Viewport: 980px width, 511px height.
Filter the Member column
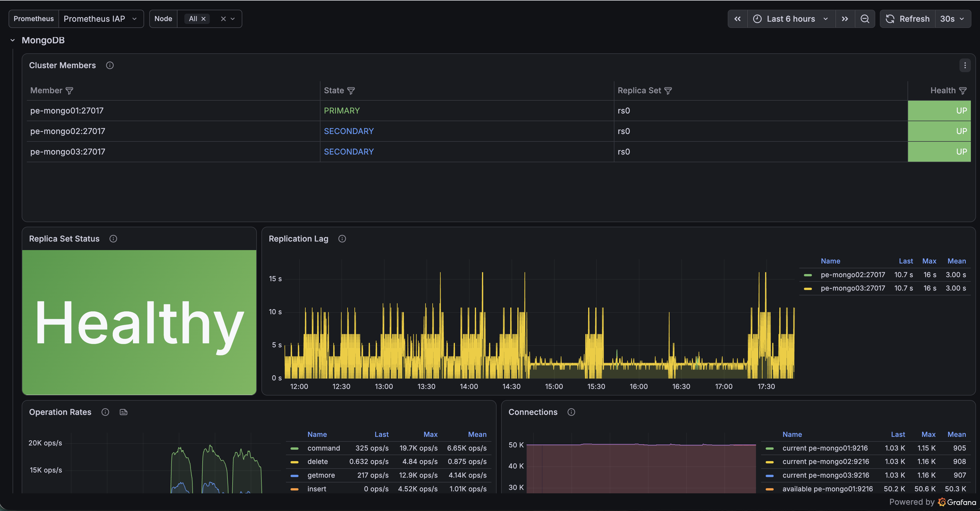pos(69,91)
